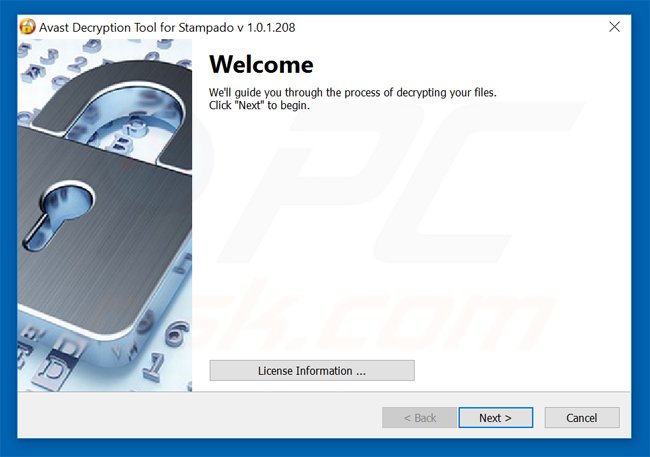
Task: Proceed with the Next > button
Action: pos(495,418)
